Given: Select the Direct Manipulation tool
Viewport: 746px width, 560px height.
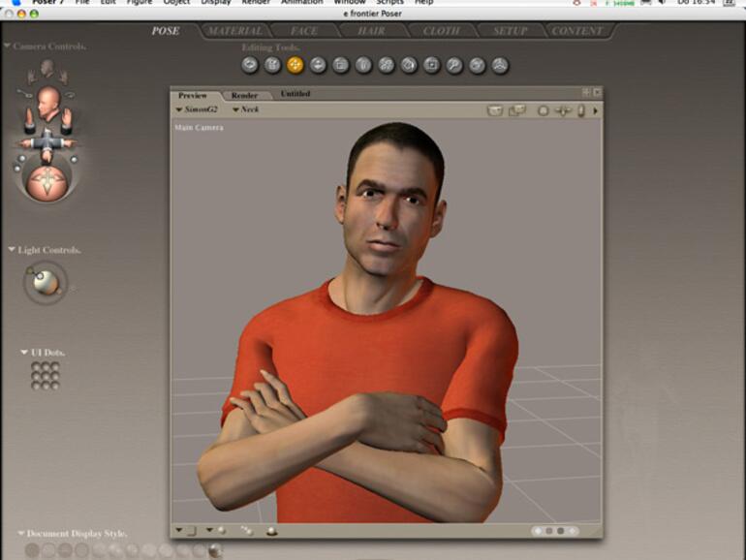Looking at the screenshot, I should (499, 65).
